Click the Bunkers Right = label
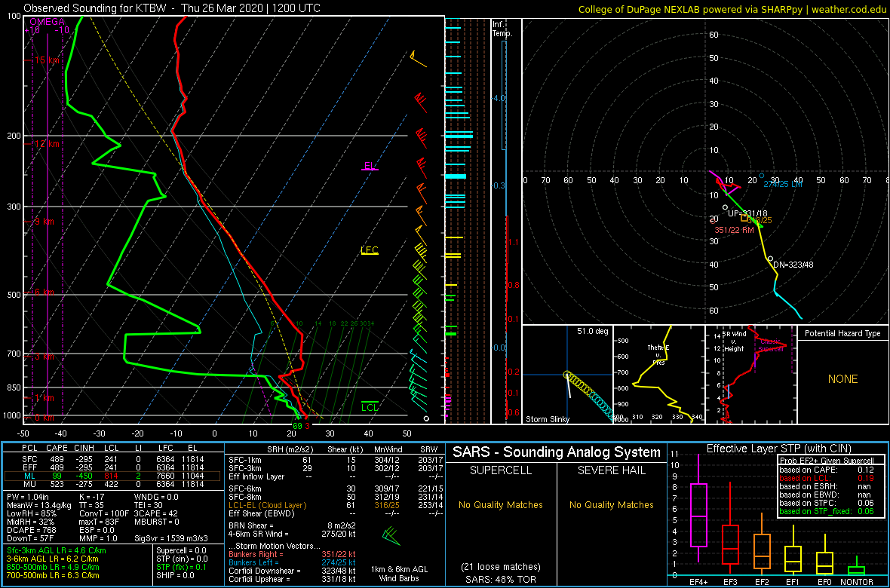The width and height of the screenshot is (890, 588). pyautogui.click(x=257, y=555)
